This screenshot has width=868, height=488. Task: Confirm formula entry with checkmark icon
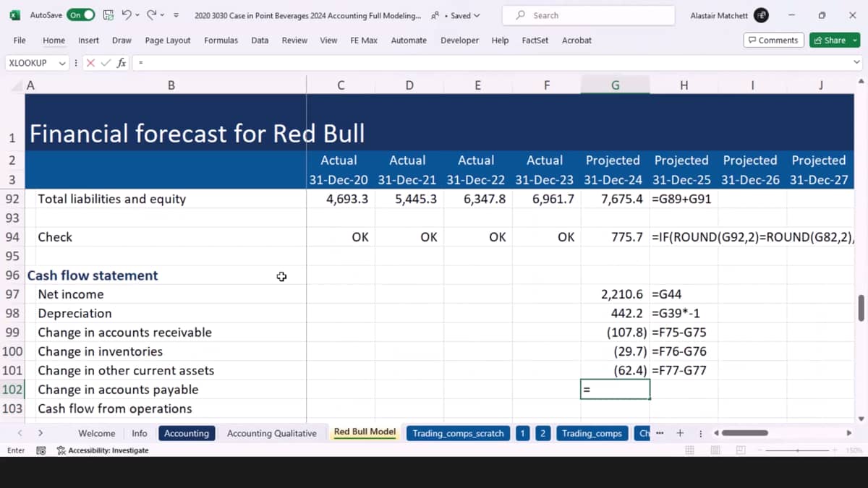point(106,63)
